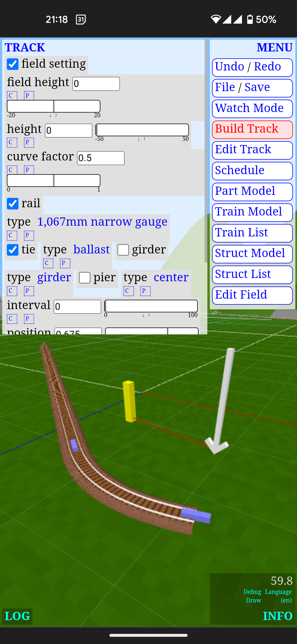297x644 pixels.
Task: Change the center pier type
Action: pyautogui.click(x=171, y=277)
